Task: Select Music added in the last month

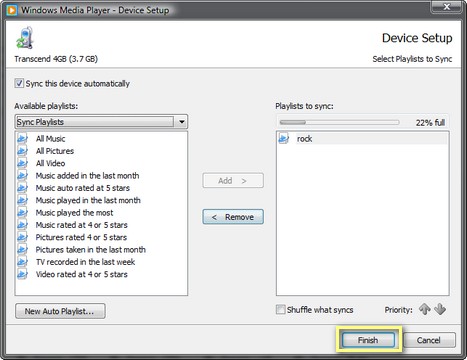Action: (x=87, y=176)
